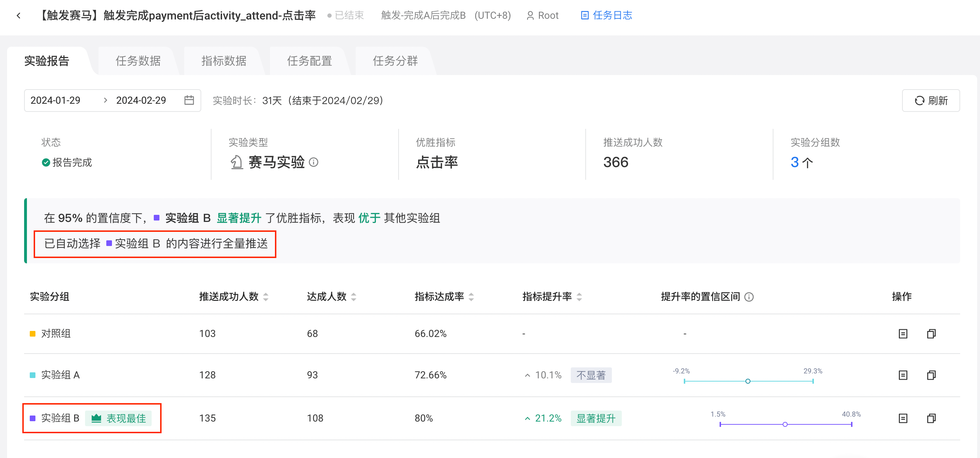Click the 表现最佳 crown badge
This screenshot has width=980, height=458.
coord(118,418)
